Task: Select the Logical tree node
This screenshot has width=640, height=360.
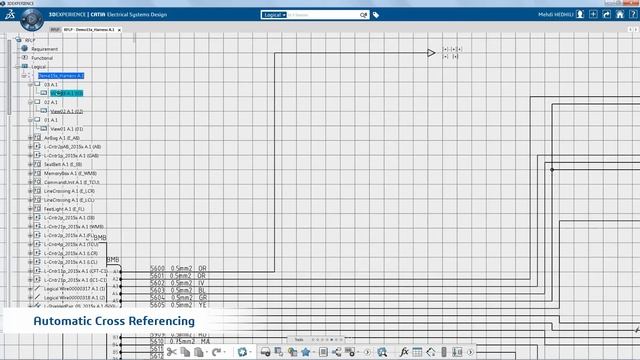Action: 39,67
